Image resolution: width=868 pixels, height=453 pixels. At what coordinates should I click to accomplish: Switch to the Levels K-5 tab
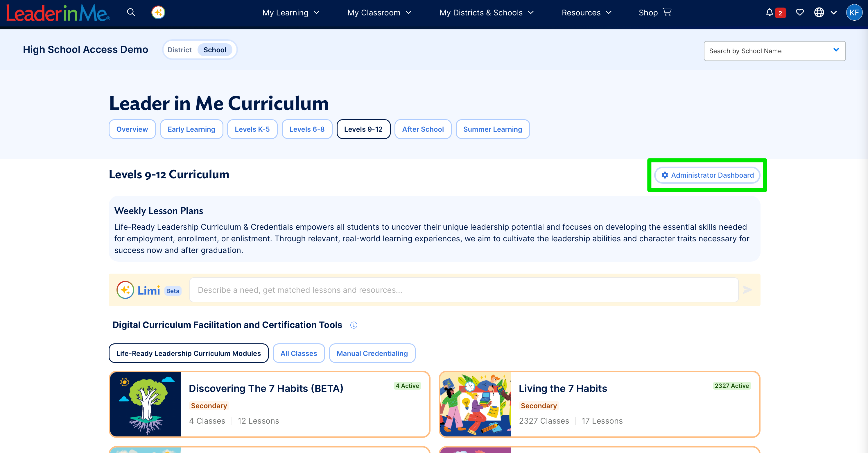252,129
